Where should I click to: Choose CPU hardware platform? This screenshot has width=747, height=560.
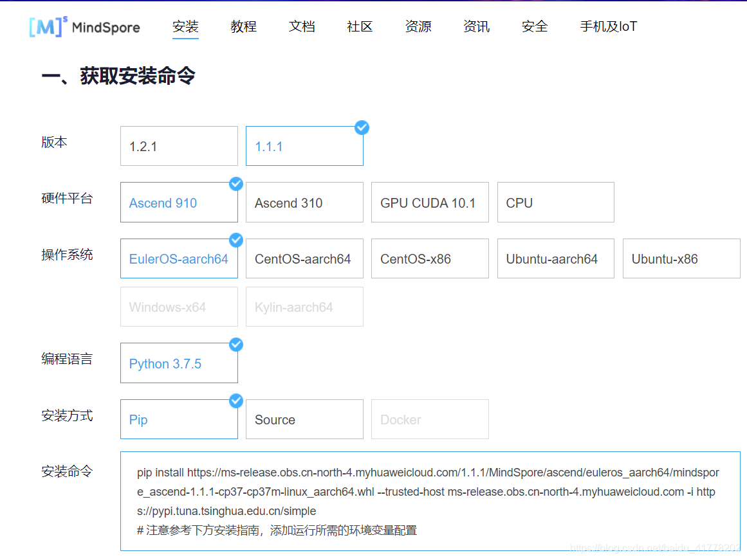pyautogui.click(x=555, y=203)
